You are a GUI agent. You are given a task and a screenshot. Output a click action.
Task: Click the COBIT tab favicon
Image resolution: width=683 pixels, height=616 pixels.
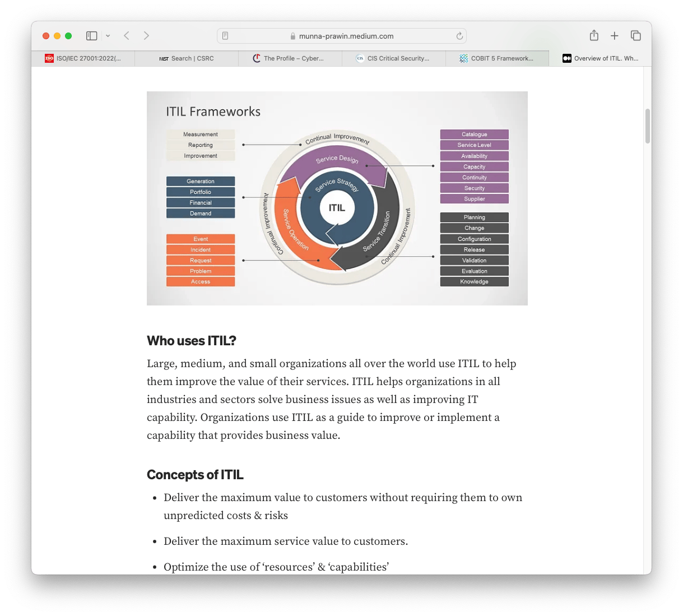click(464, 58)
